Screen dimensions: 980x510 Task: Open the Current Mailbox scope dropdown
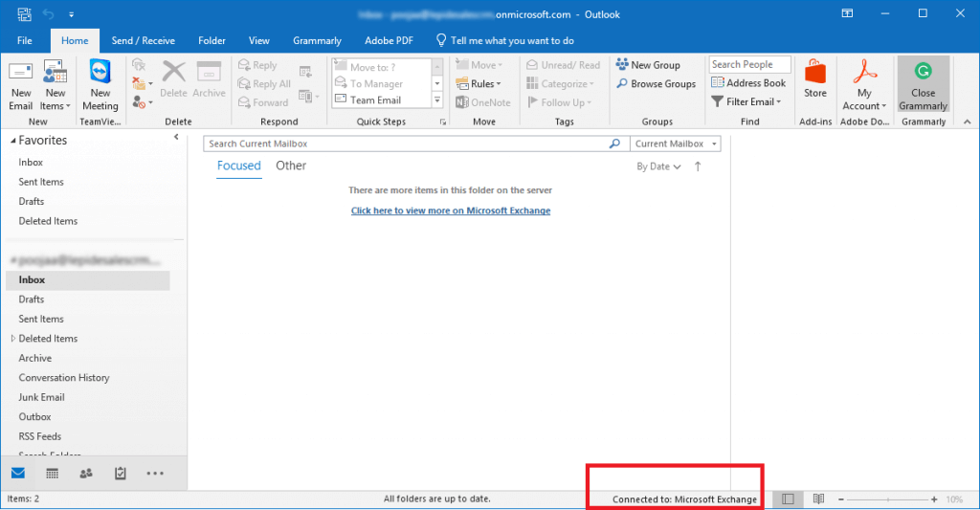pos(676,144)
